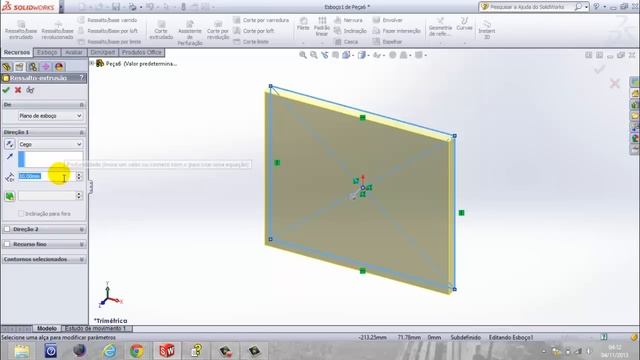Accept the extrude with green checkmark
The height and width of the screenshot is (360, 640).
[6, 90]
